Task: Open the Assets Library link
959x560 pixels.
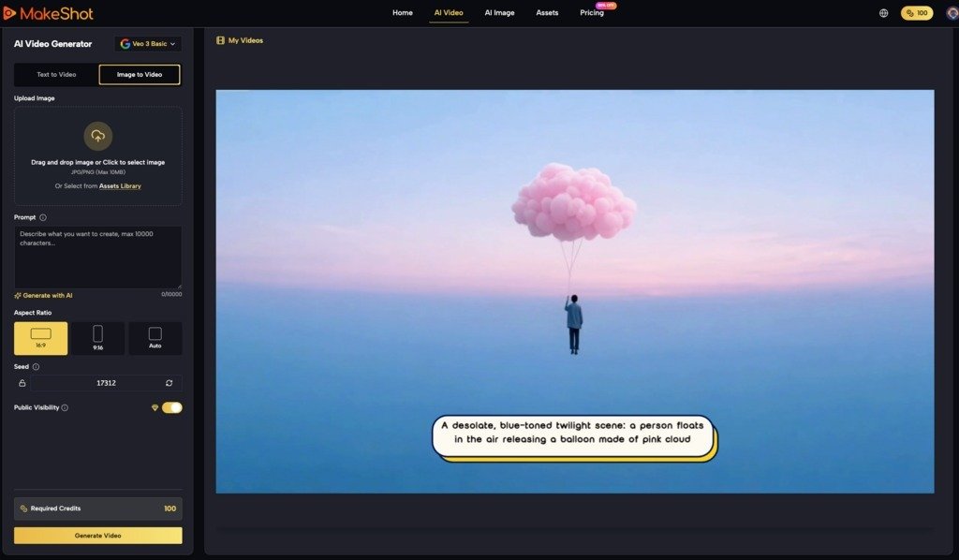Action: (x=120, y=186)
